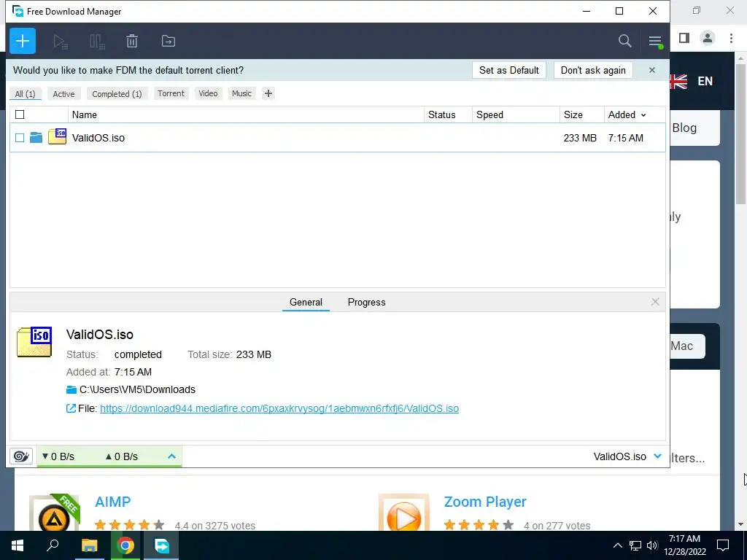The width and height of the screenshot is (747, 560).
Task: Collapse ValidOS.iso details via bottom chevron
Action: coord(657,456)
